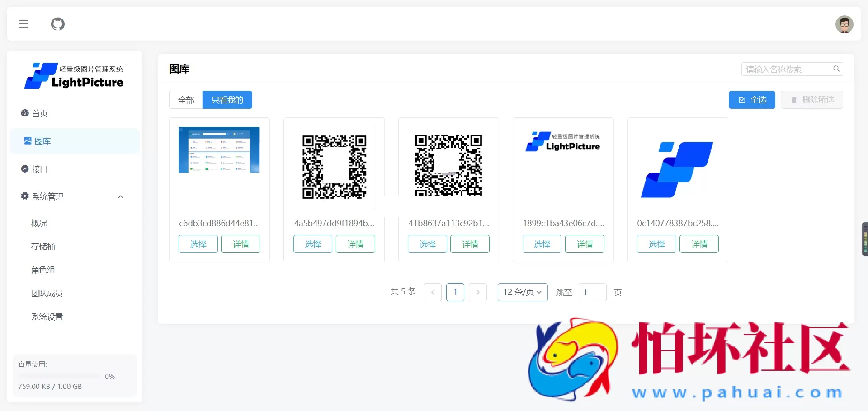Open the hamburger navigation menu

tap(24, 24)
